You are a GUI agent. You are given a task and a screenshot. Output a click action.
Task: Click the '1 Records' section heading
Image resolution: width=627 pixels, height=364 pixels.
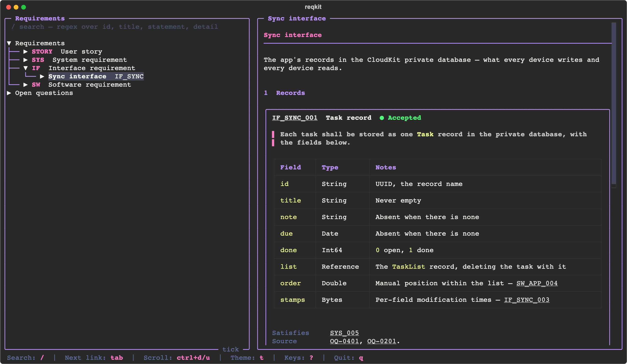[284, 93]
